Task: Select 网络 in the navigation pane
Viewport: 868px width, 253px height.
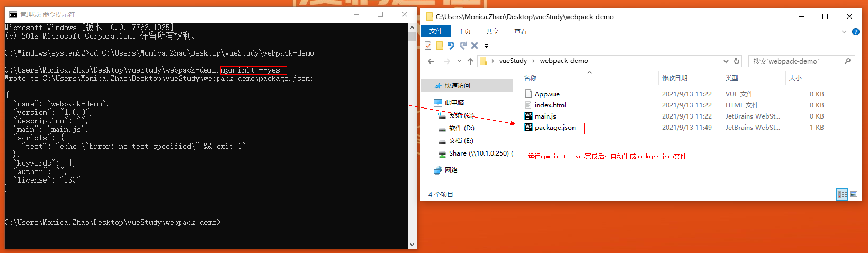Action: click(451, 170)
